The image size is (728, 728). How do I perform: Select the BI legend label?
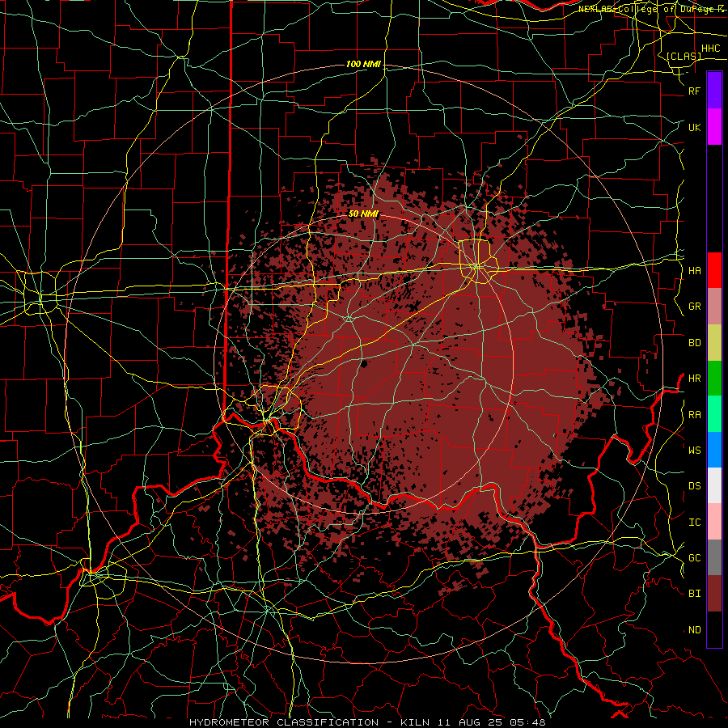click(695, 594)
